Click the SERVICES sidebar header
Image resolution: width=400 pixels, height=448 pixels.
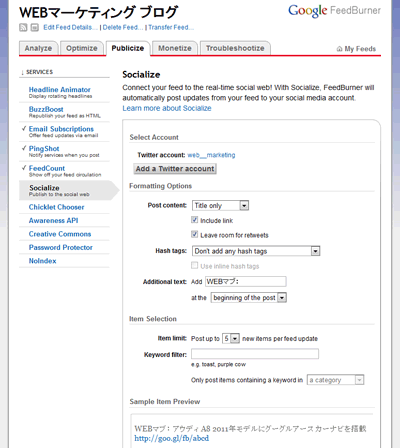click(39, 72)
